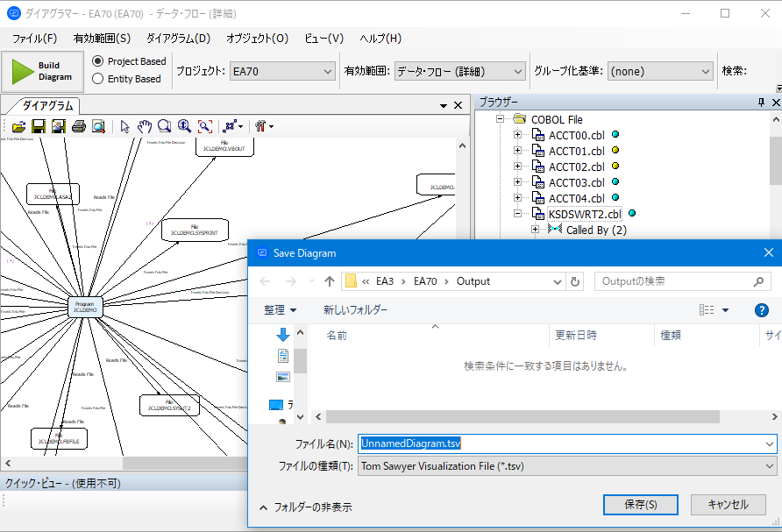Refresh the Output folder listing
Viewport: 782px width, 532px height.
(574, 281)
